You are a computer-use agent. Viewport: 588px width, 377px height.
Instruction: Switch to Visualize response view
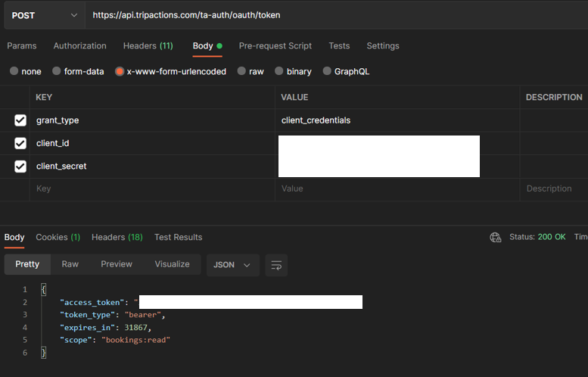coord(172,264)
